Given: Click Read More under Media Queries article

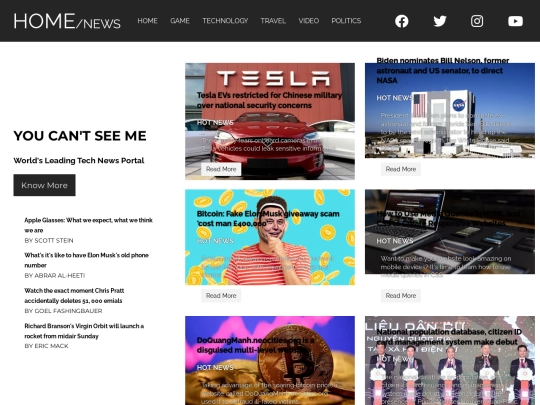Looking at the screenshot, I should (x=401, y=295).
